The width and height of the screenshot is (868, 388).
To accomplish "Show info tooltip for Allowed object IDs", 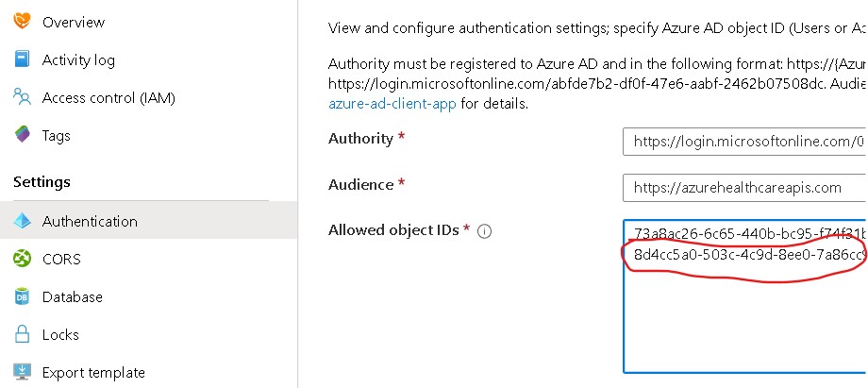I will [x=484, y=231].
